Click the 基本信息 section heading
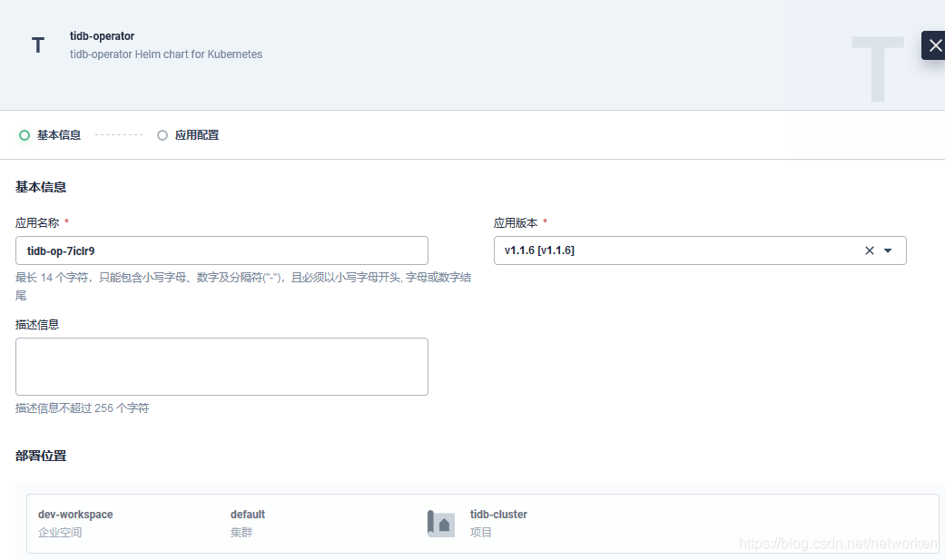This screenshot has width=945, height=560. click(41, 187)
